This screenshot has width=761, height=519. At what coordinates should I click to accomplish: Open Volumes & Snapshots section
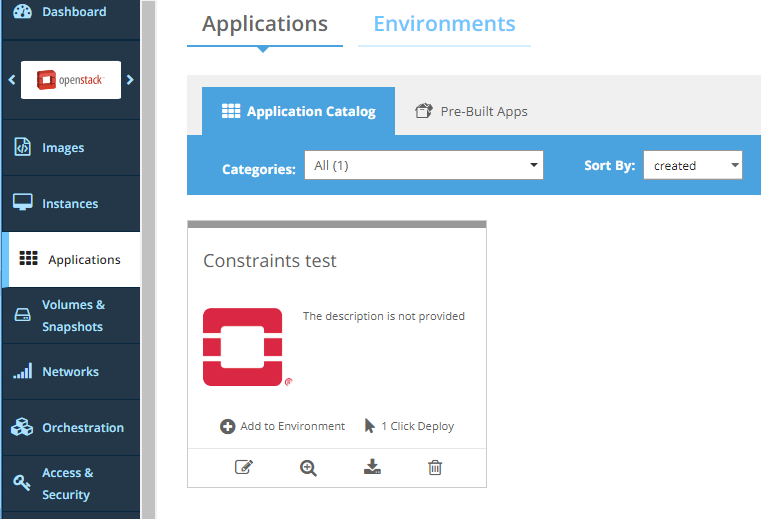coord(71,316)
